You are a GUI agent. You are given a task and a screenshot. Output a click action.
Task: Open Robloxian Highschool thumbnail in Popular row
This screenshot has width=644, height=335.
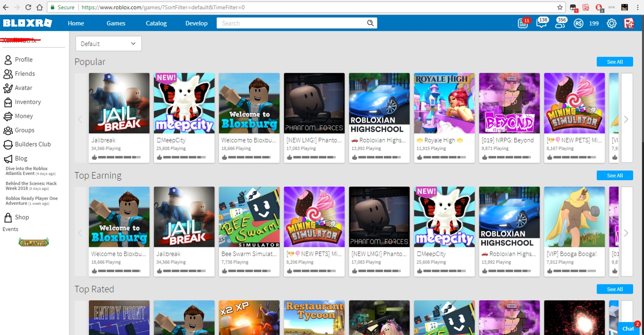pyautogui.click(x=379, y=103)
